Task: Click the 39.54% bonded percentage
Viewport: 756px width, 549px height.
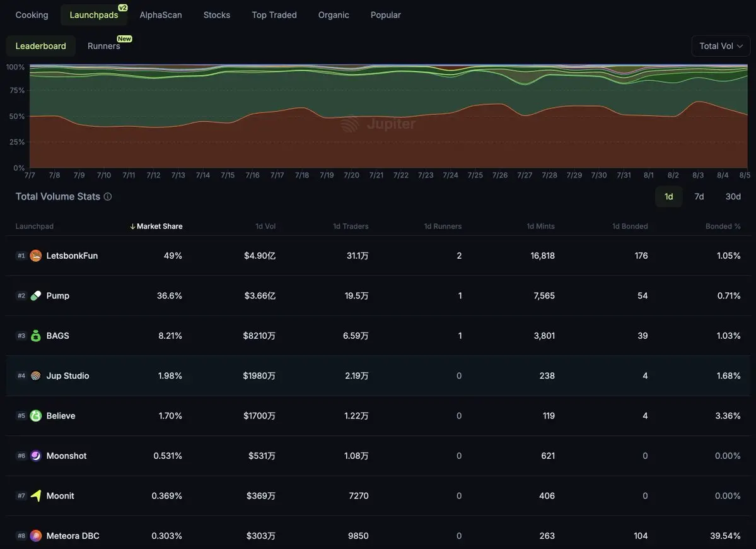Action: click(x=726, y=536)
